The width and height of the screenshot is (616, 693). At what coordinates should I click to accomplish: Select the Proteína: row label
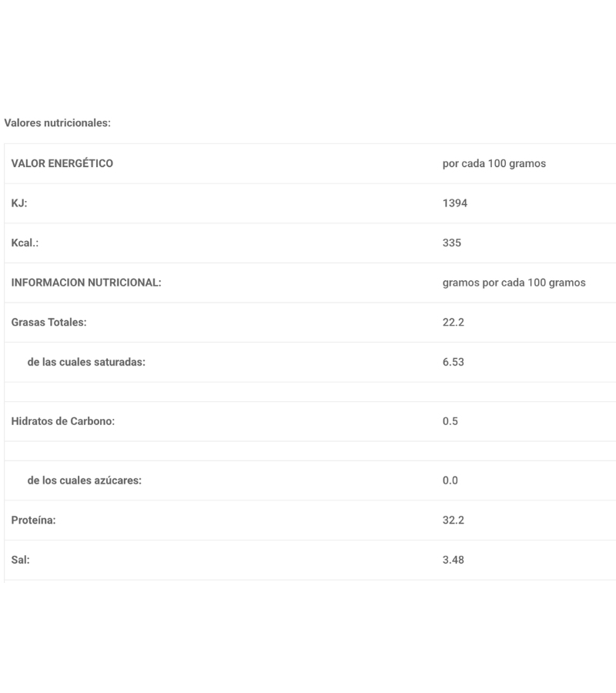click(x=33, y=521)
